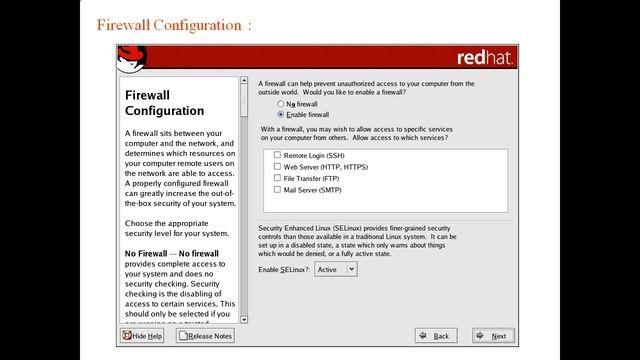Select the Enable firewall radio option
Image resolution: width=640 pixels, height=360 pixels.
[x=280, y=115]
